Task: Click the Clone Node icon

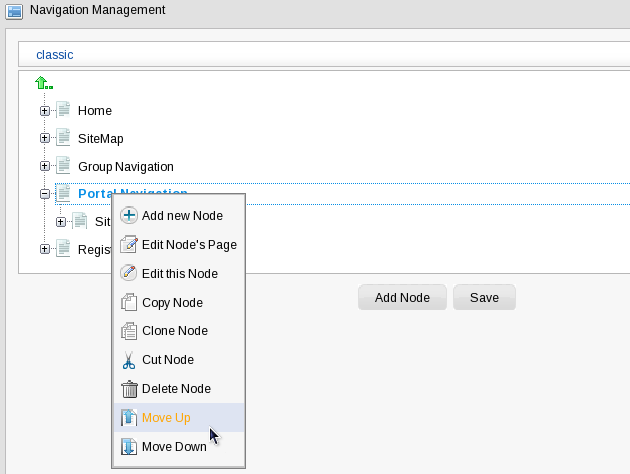Action: [128, 331]
